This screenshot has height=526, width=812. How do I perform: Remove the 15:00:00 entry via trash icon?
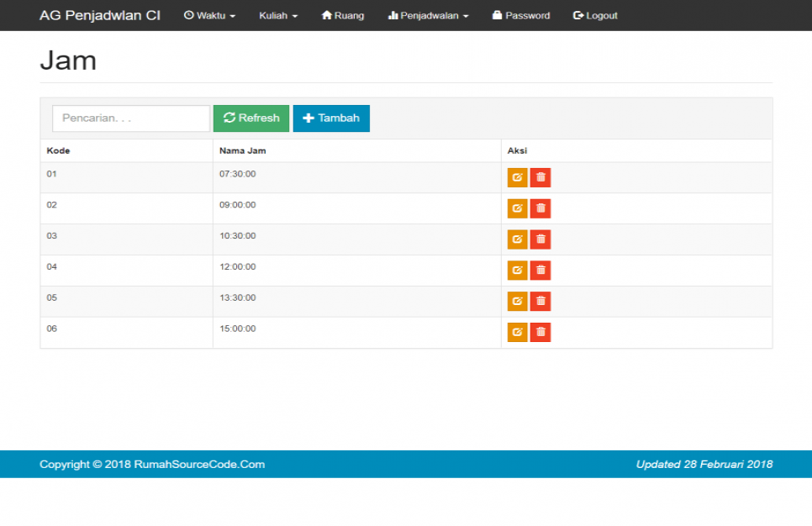tap(540, 332)
